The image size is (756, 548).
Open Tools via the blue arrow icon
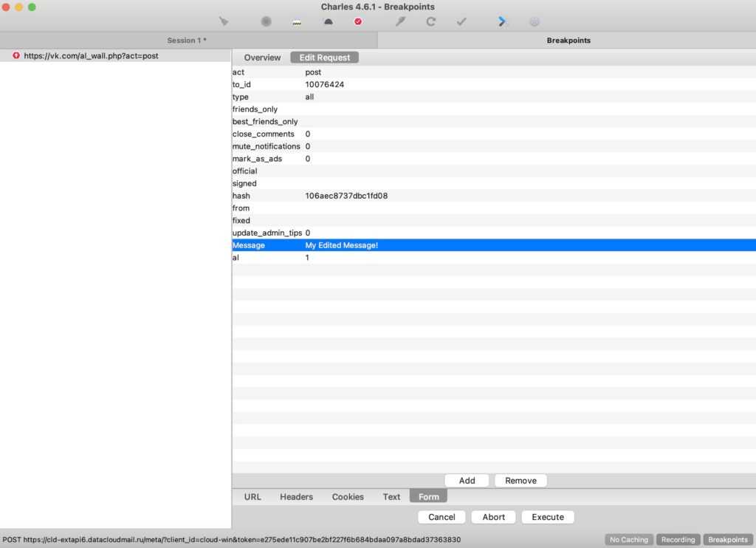[x=503, y=21]
